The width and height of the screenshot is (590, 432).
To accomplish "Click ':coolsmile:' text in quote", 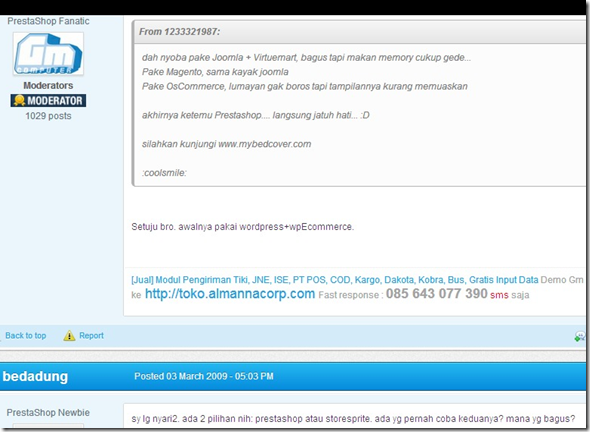I will point(164,173).
